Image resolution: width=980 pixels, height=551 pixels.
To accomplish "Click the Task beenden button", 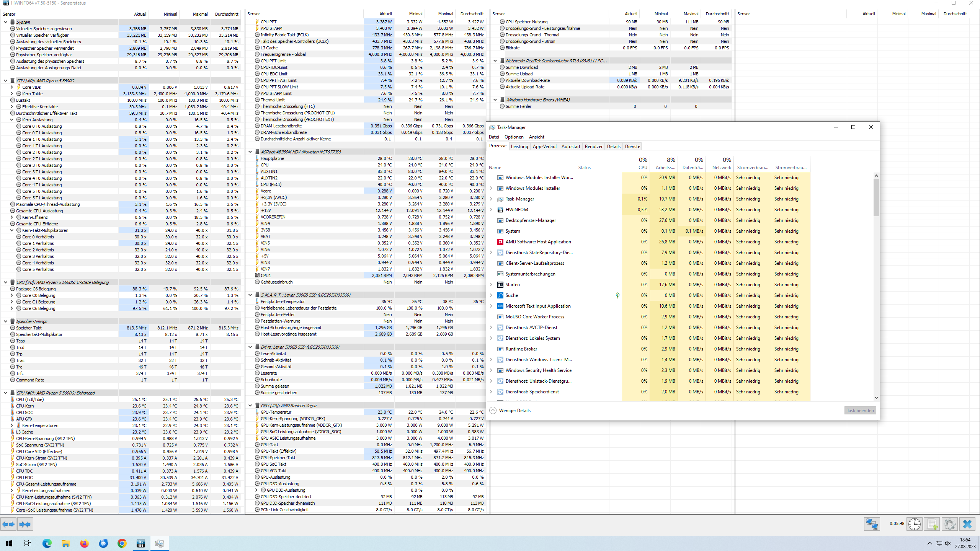I will (x=860, y=410).
